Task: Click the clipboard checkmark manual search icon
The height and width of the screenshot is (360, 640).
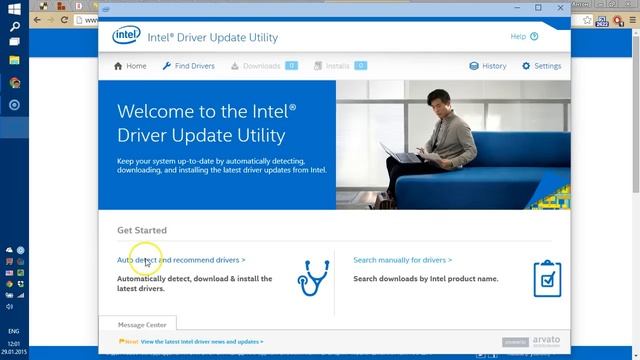Action: 547,279
